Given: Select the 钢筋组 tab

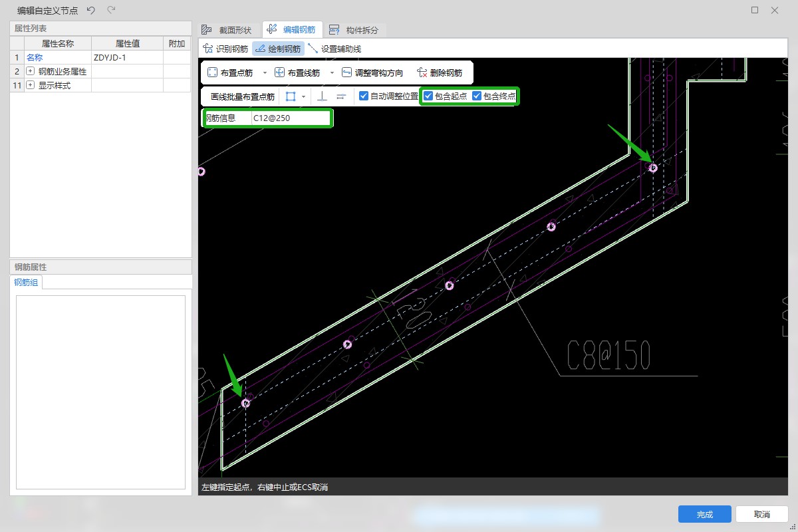Looking at the screenshot, I should [x=26, y=283].
